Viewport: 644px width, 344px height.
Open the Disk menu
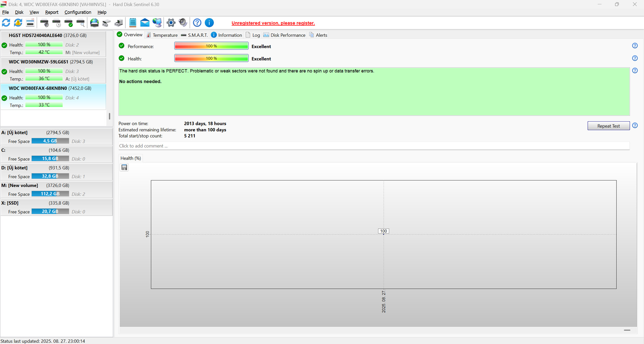click(19, 12)
